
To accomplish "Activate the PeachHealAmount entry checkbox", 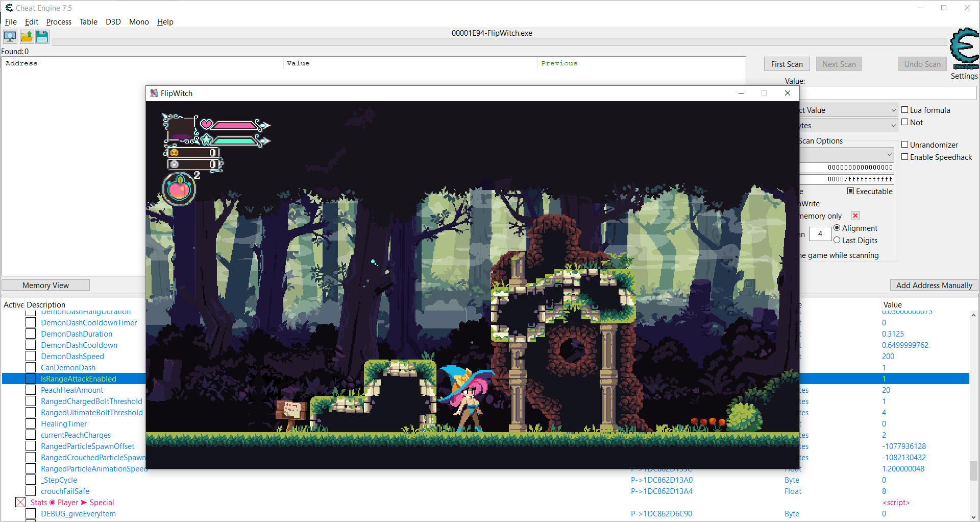I will tap(31, 390).
